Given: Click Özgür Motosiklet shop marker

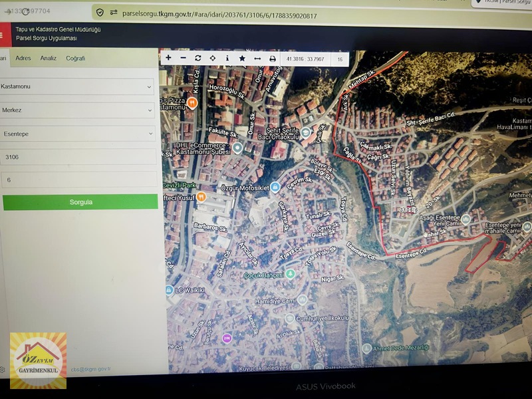Looking at the screenshot, I should point(275,187).
